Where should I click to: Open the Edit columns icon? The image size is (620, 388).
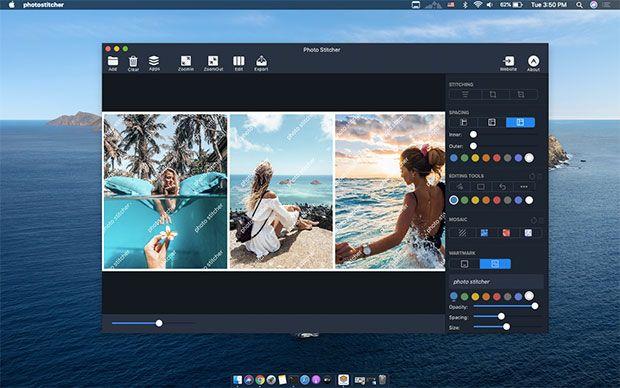pos(238,63)
